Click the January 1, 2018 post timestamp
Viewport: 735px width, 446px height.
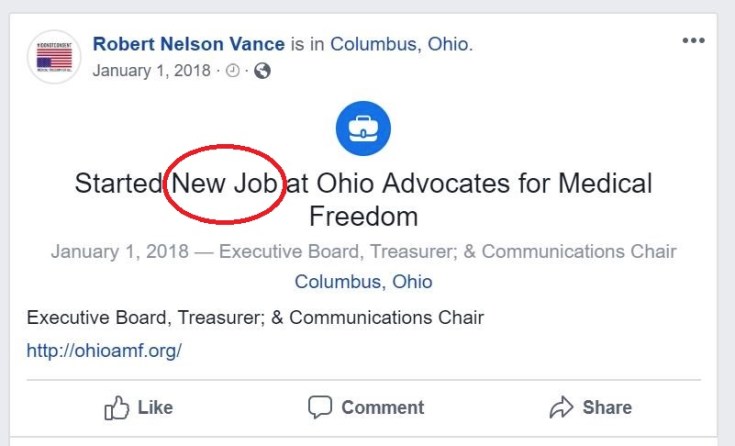152,71
